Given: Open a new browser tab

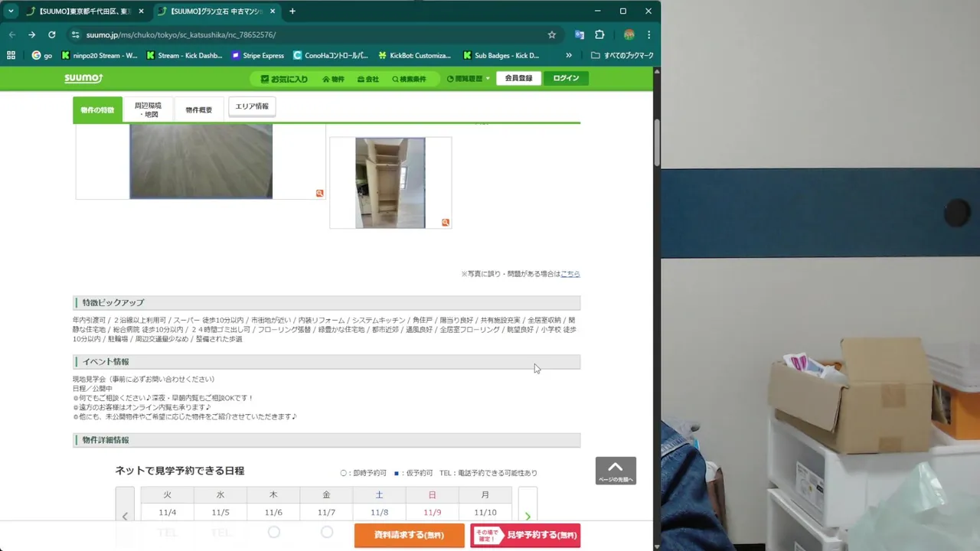Looking at the screenshot, I should [x=292, y=11].
